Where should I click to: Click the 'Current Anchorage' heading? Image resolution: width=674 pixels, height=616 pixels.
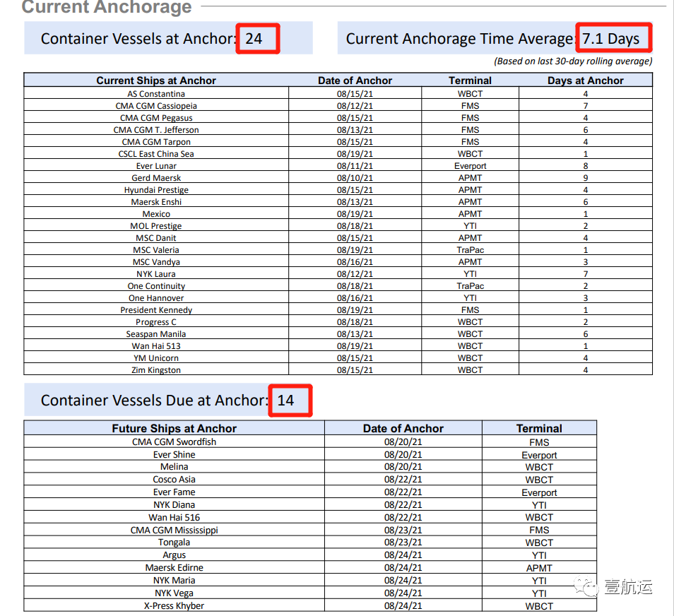107,7
